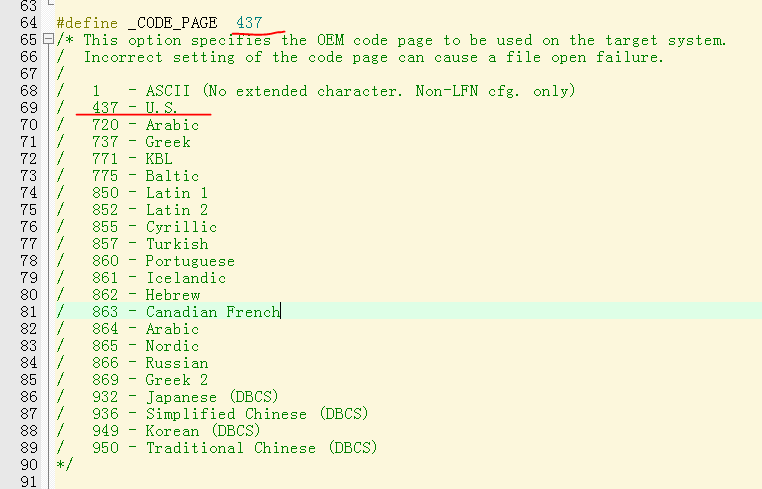Image resolution: width=762 pixels, height=489 pixels.
Task: Click the "863 - Canadian French" text
Action: (185, 312)
